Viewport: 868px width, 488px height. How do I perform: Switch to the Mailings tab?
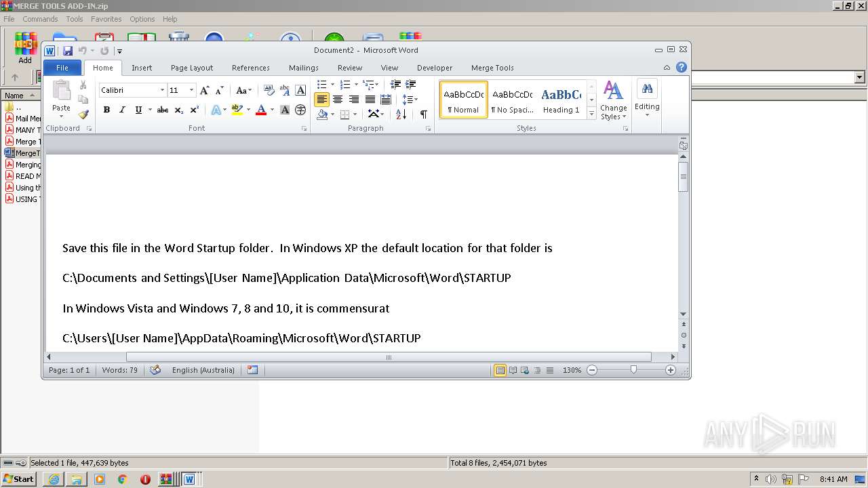(303, 68)
